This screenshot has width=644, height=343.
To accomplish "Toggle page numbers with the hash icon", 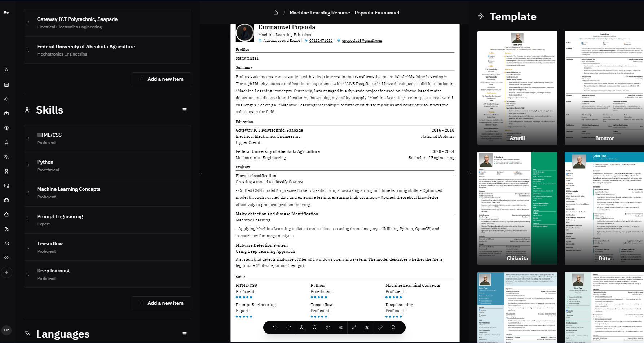I will tap(367, 327).
